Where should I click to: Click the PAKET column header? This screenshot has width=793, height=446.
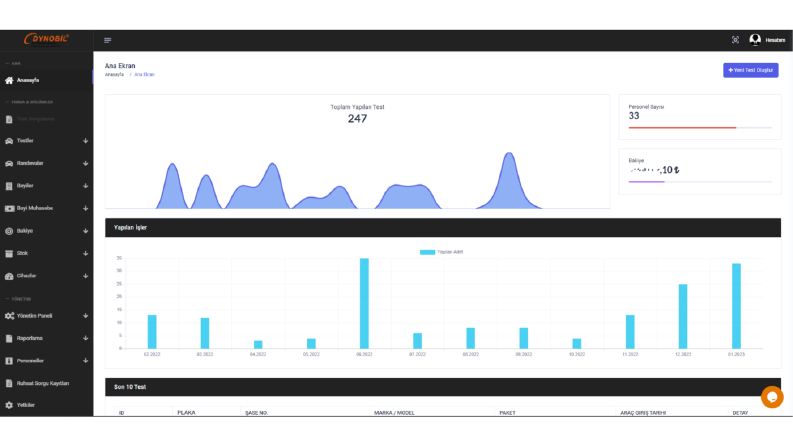[507, 413]
